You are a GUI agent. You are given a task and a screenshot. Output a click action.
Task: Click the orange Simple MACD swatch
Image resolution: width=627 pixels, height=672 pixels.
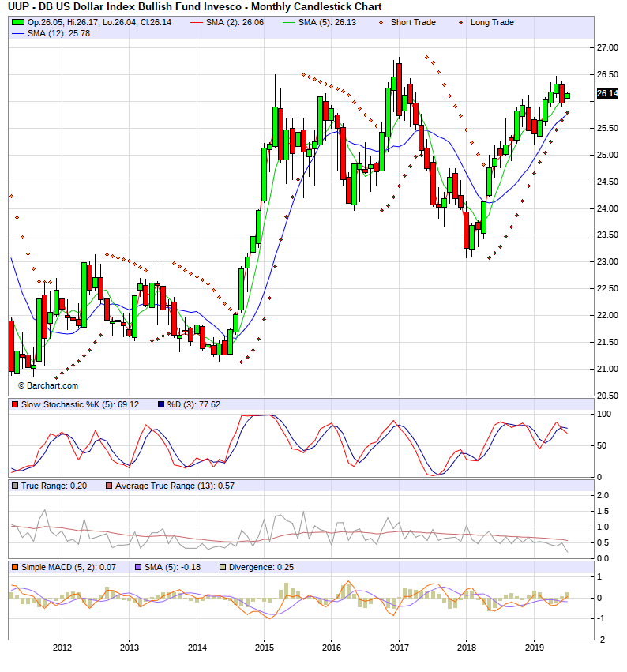pos(15,568)
